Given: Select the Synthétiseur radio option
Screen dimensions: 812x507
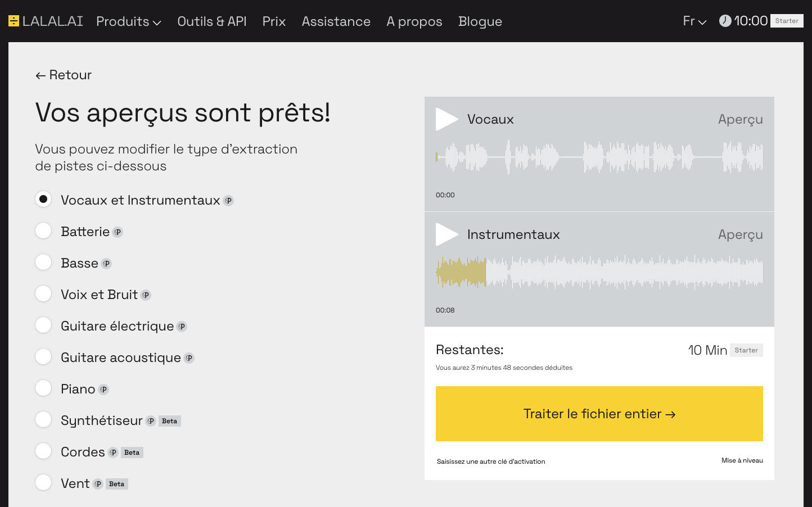Looking at the screenshot, I should (43, 420).
